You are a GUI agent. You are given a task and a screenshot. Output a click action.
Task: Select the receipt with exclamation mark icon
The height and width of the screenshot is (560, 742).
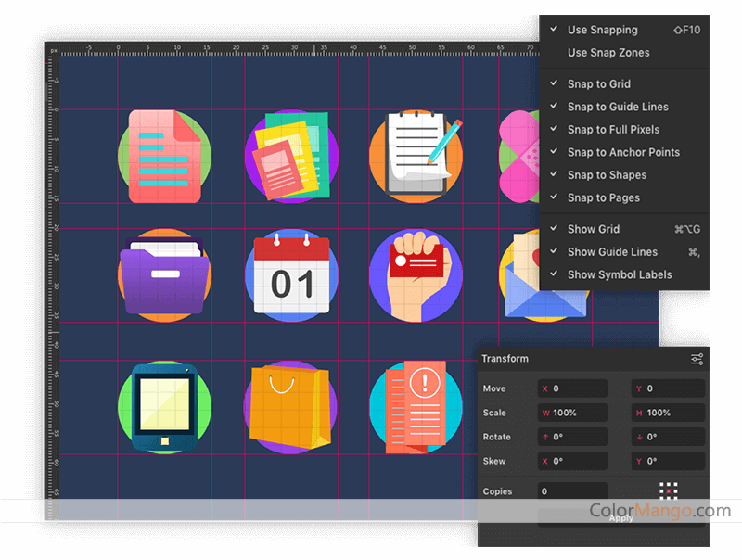[416, 408]
